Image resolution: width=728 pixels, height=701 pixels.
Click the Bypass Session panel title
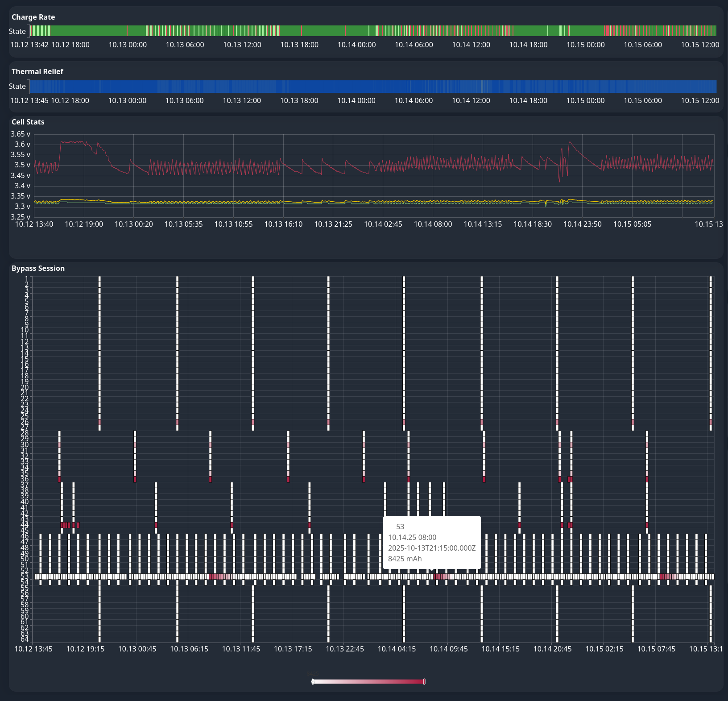(38, 268)
